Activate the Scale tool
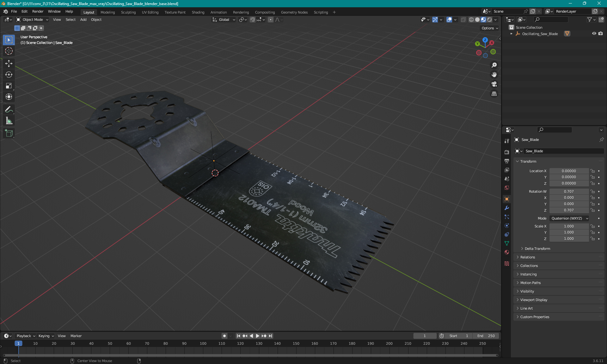This screenshot has height=364, width=607. tap(9, 86)
